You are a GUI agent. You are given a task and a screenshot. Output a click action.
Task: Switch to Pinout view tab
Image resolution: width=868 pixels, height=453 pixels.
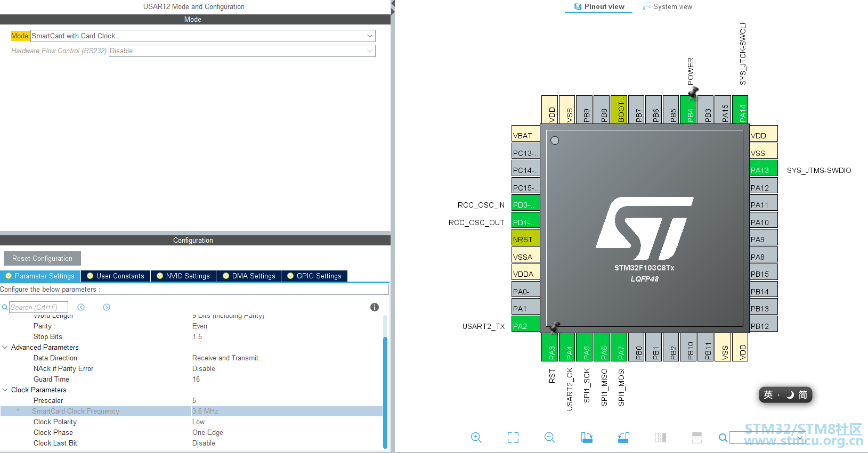(599, 6)
